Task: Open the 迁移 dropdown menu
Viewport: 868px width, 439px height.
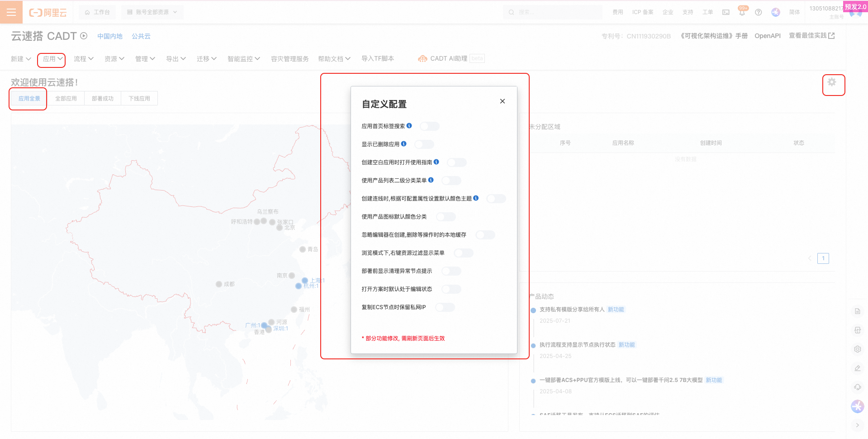Action: click(x=207, y=59)
